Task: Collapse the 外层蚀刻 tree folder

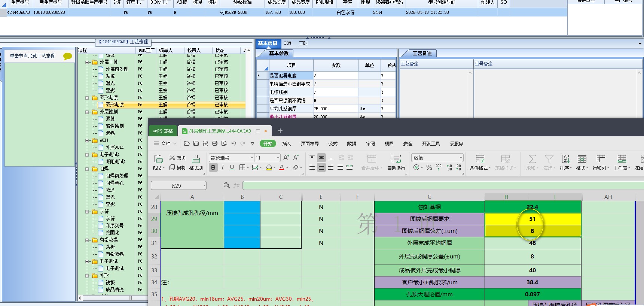Action: coord(88,112)
